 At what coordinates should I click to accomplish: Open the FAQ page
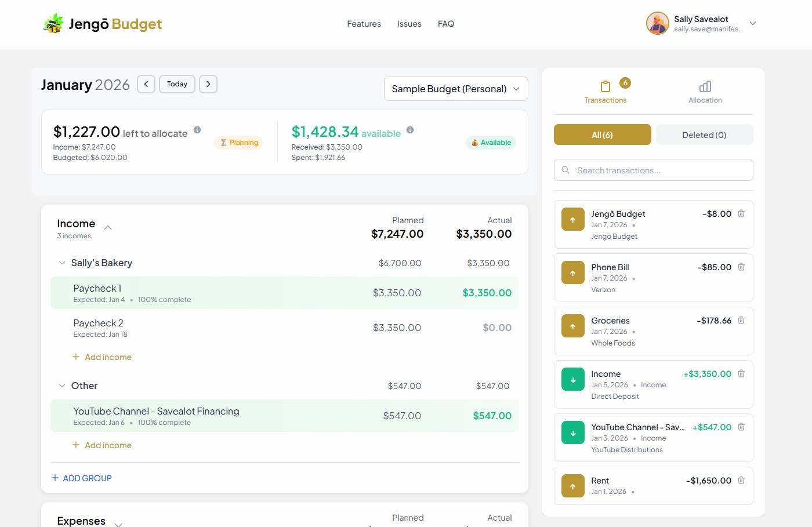point(446,24)
